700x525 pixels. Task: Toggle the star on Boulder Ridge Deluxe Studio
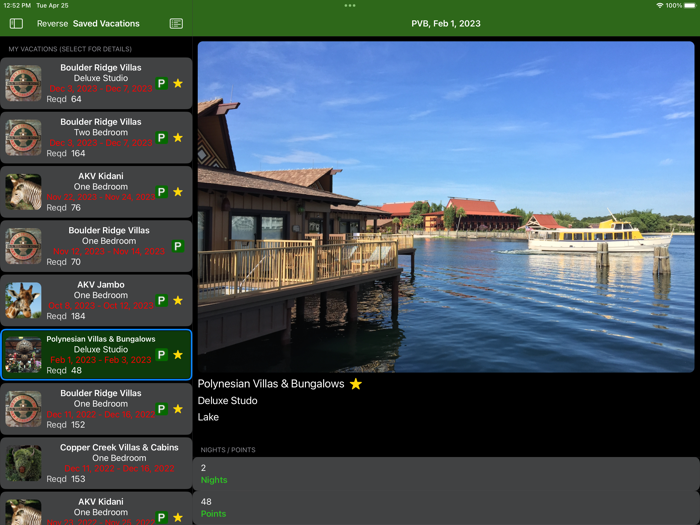click(x=178, y=83)
